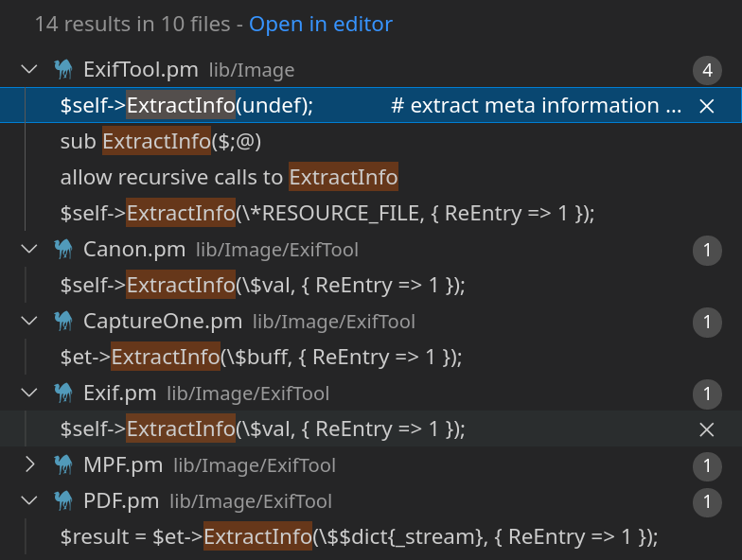Dismiss the Exif.pm $val search match
Image resolution: width=742 pixels, height=560 pixels.
point(706,429)
